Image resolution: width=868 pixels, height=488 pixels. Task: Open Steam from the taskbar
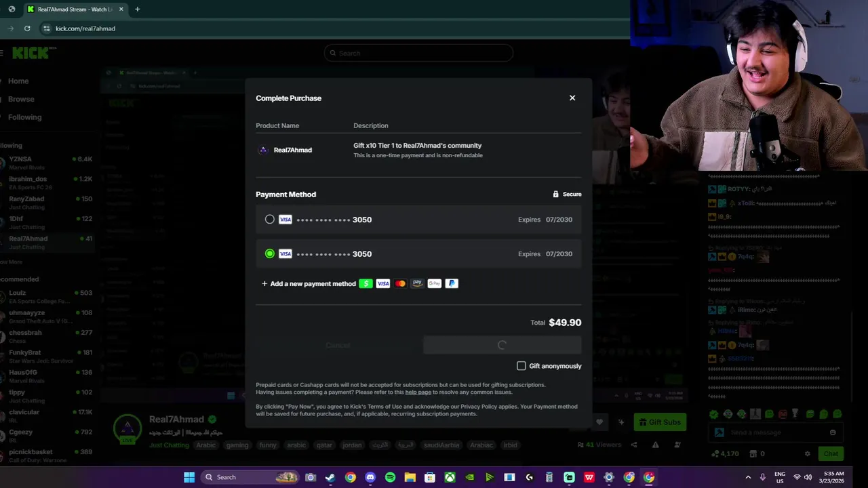pos(330,477)
